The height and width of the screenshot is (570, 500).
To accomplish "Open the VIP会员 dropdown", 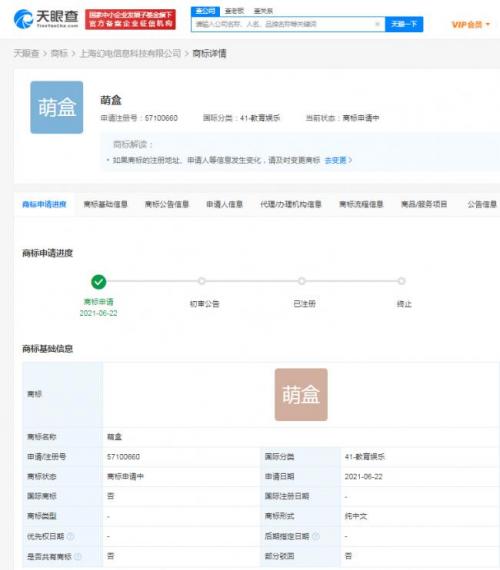I will (471, 24).
